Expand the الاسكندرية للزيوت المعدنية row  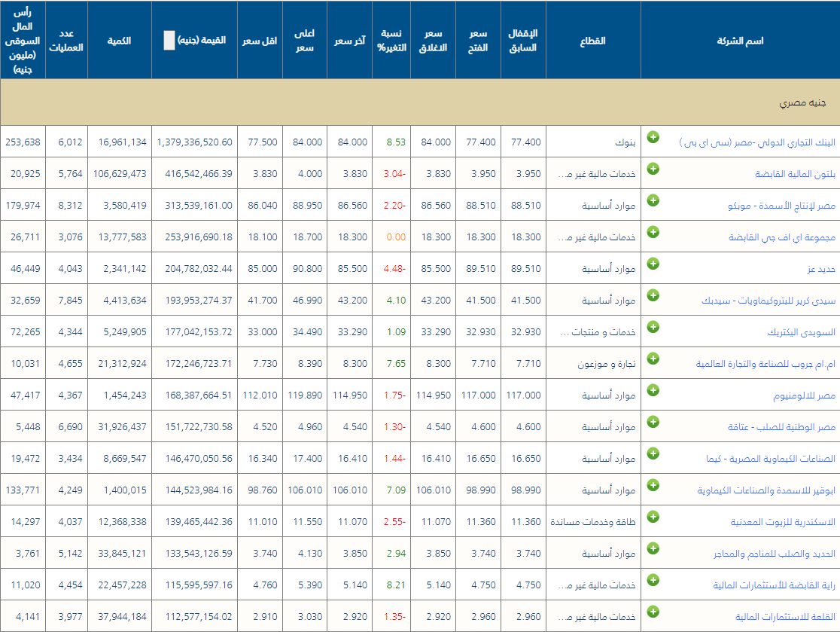pos(653,517)
